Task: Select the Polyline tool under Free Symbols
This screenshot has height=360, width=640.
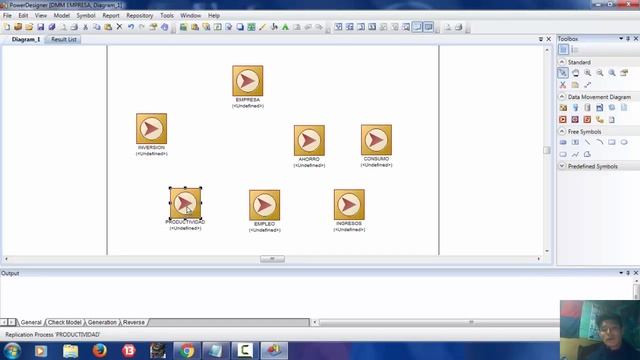Action: point(575,154)
